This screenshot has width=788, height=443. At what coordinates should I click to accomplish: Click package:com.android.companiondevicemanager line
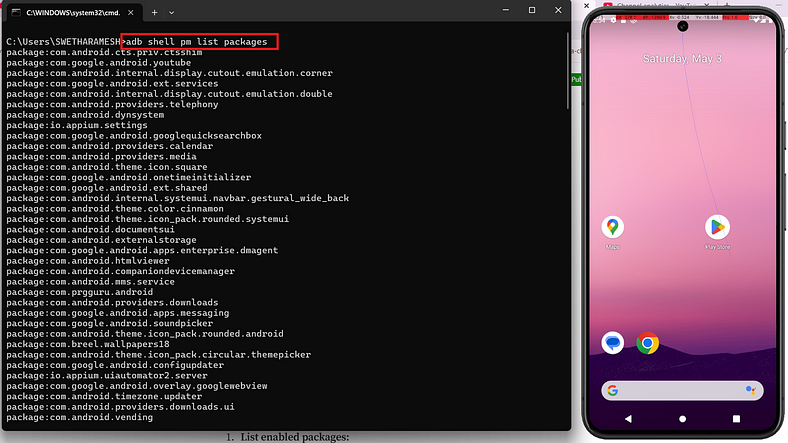(121, 271)
